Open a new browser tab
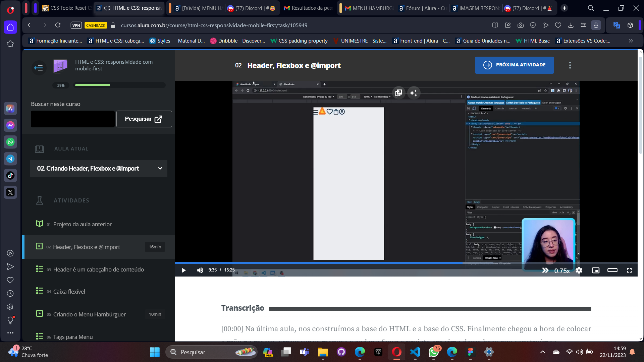Viewport: 644px width, 362px height. 565,8
